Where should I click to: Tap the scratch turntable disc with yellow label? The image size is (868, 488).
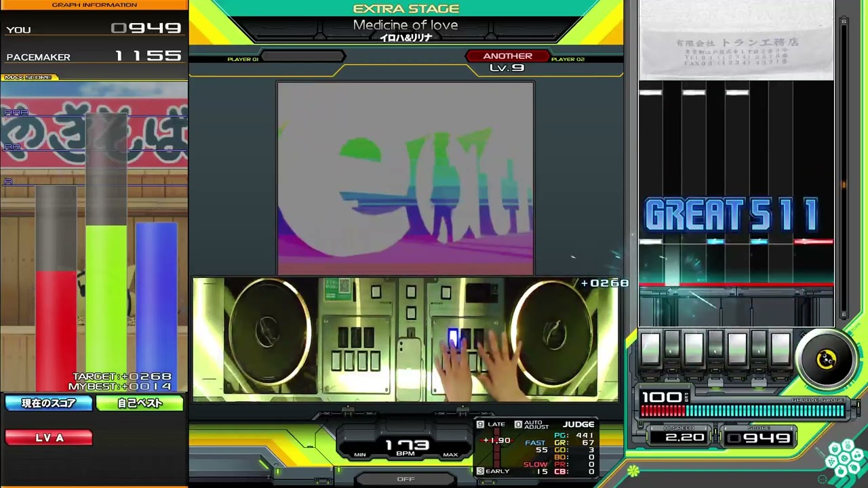(x=827, y=360)
